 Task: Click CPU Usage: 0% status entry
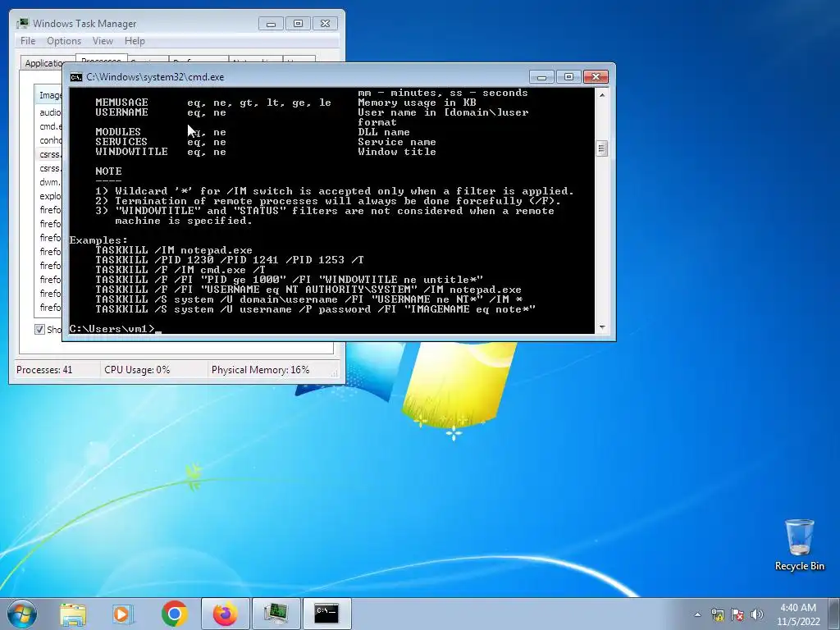tap(137, 370)
